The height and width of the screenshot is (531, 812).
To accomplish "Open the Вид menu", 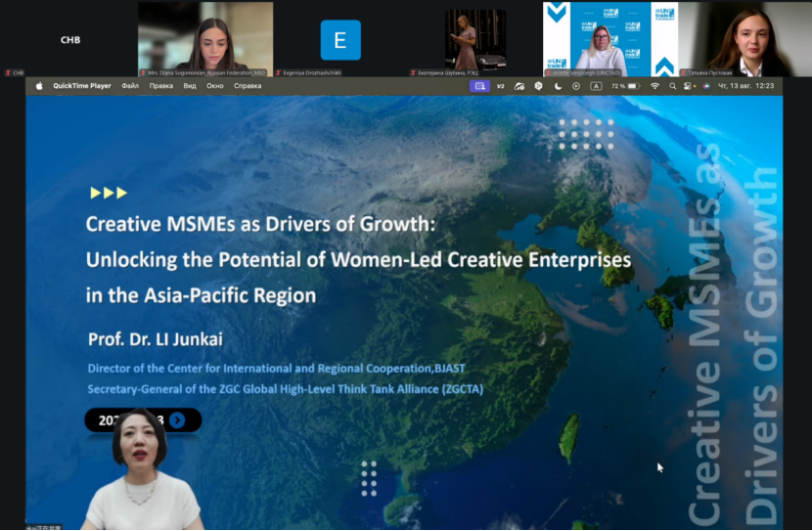I will pos(190,86).
